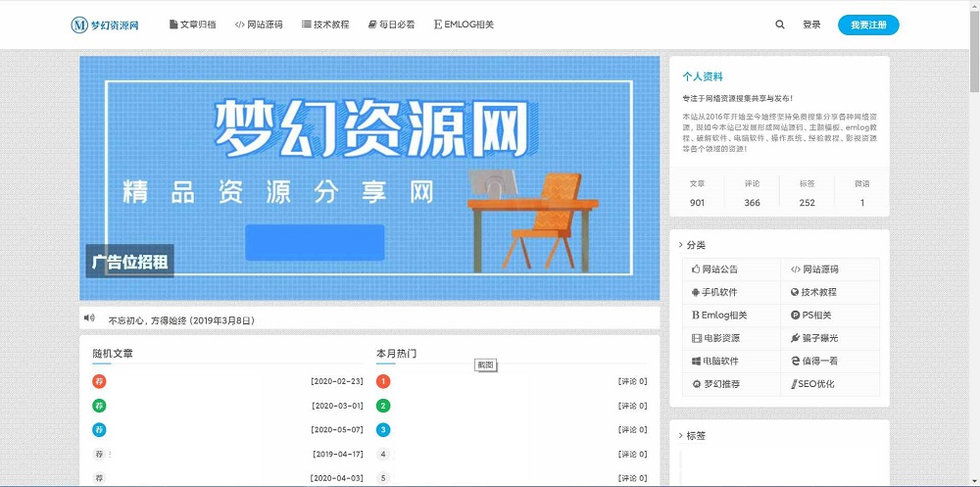
Task: Click the date [2019-04-17]
Action: [x=337, y=455]
